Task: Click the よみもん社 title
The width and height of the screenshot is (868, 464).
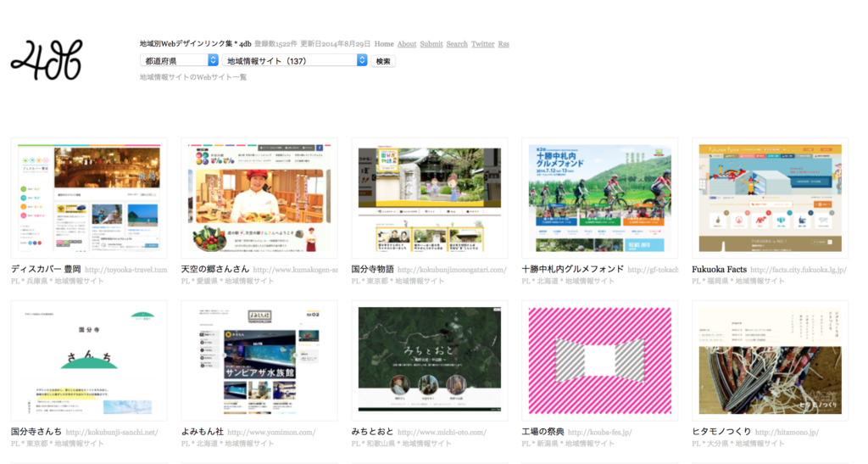Action: (202, 432)
